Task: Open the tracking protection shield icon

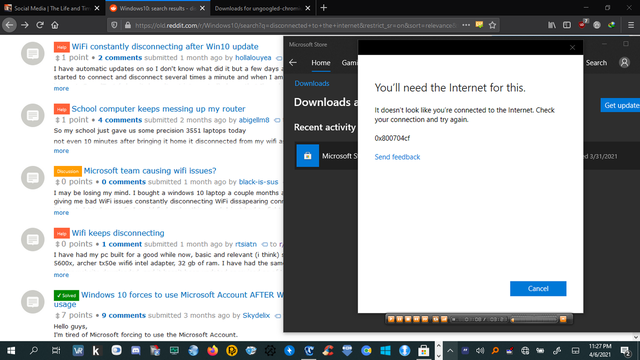Action: pyautogui.click(x=114, y=25)
